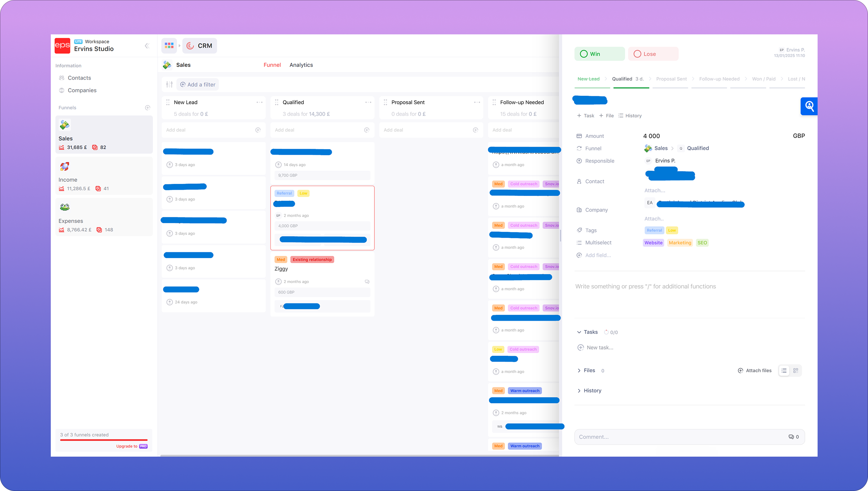Screen dimensions: 868x491
Task: Open comment icon on the Ziggy deal
Action: click(x=367, y=282)
